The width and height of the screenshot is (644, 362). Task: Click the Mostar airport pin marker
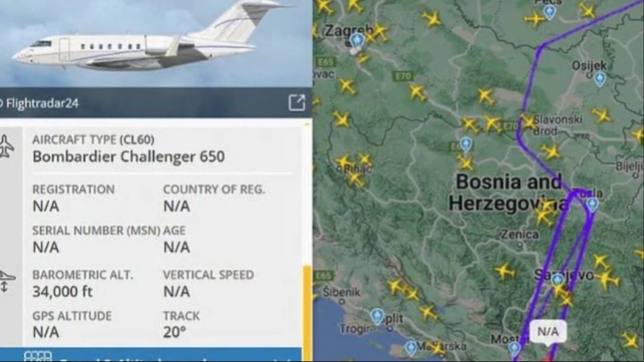pos(514,349)
